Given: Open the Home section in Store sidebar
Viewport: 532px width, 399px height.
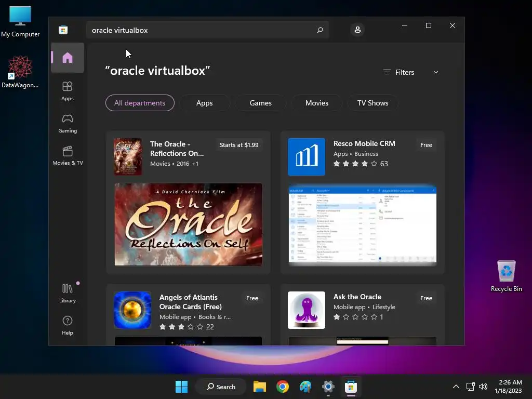Looking at the screenshot, I should (68, 58).
